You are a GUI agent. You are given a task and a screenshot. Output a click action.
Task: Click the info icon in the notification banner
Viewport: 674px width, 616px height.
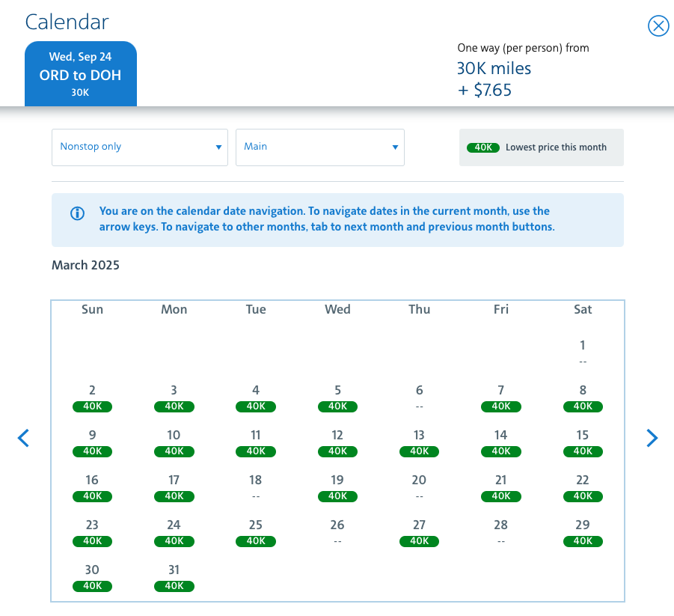[x=77, y=213]
